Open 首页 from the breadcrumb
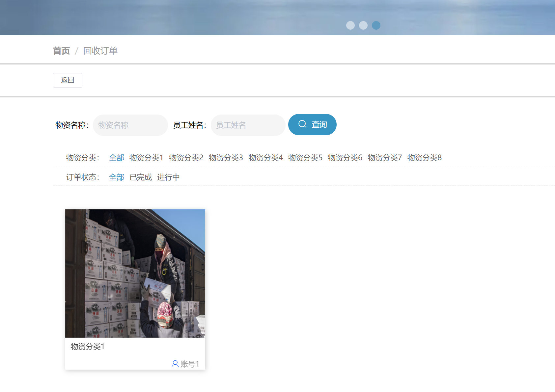The width and height of the screenshot is (555, 392). coord(61,50)
